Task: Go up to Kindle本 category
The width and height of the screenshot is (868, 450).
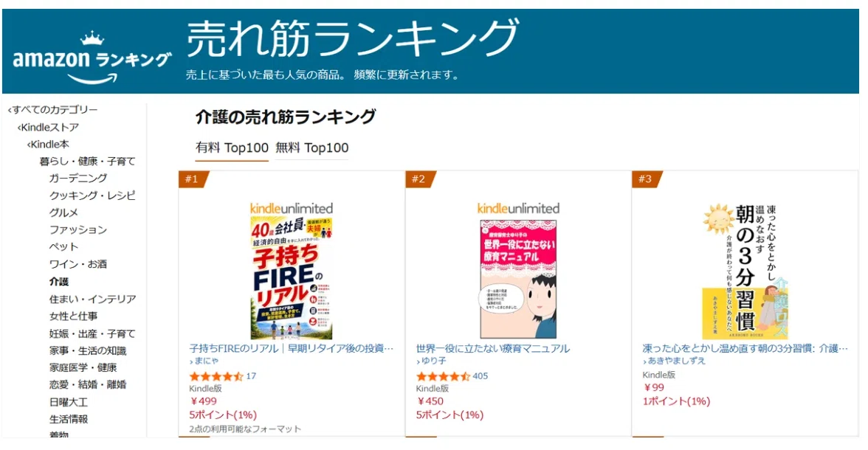Action: tap(48, 145)
